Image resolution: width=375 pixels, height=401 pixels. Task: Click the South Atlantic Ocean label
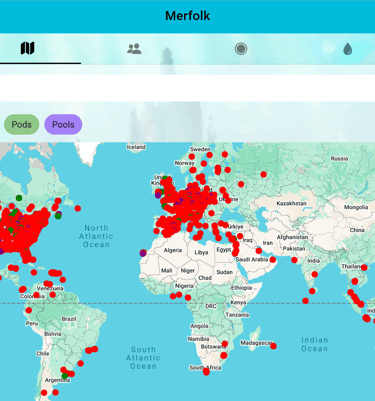click(x=143, y=358)
